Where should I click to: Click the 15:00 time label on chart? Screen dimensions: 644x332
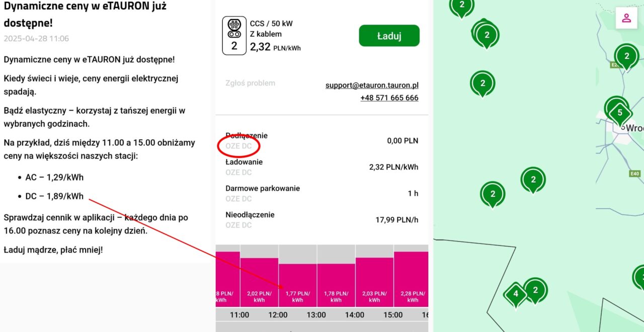[x=393, y=315]
